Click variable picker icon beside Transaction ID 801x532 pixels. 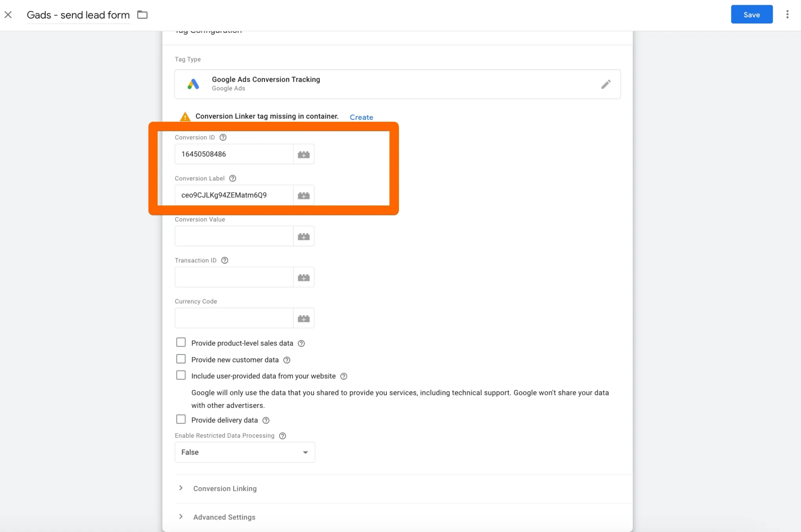(303, 277)
